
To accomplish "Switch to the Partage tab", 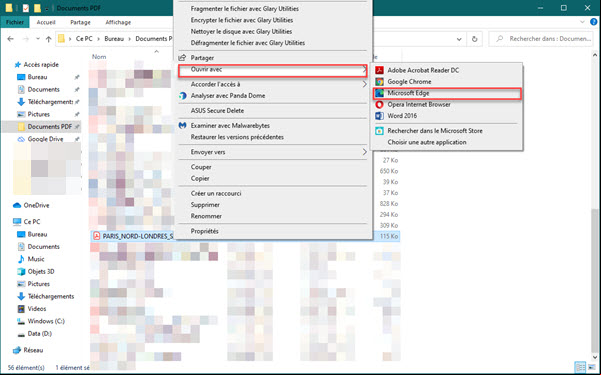I will (80, 22).
